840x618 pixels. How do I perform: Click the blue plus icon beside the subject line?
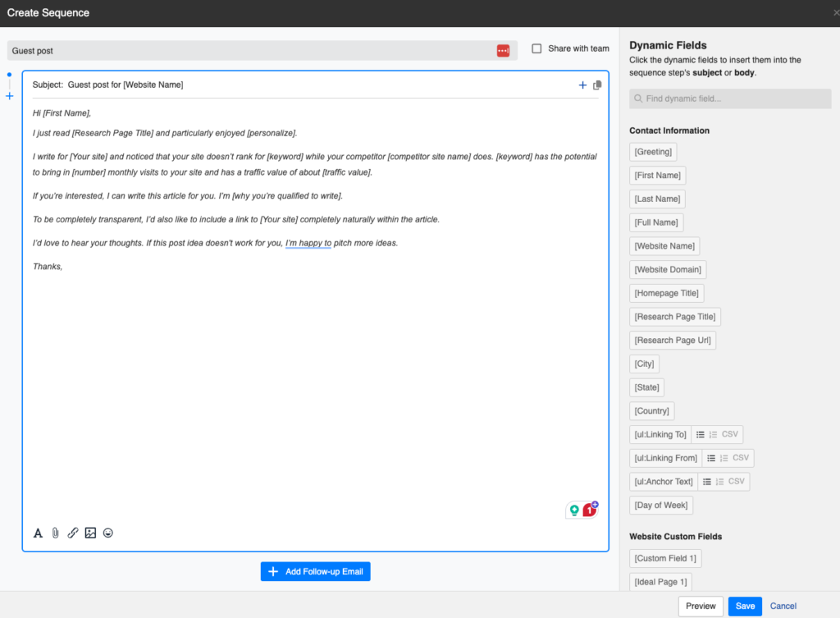point(582,85)
